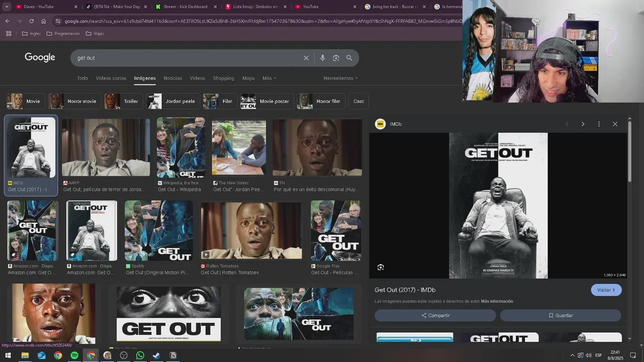Filter images by Cast chip

(358, 102)
